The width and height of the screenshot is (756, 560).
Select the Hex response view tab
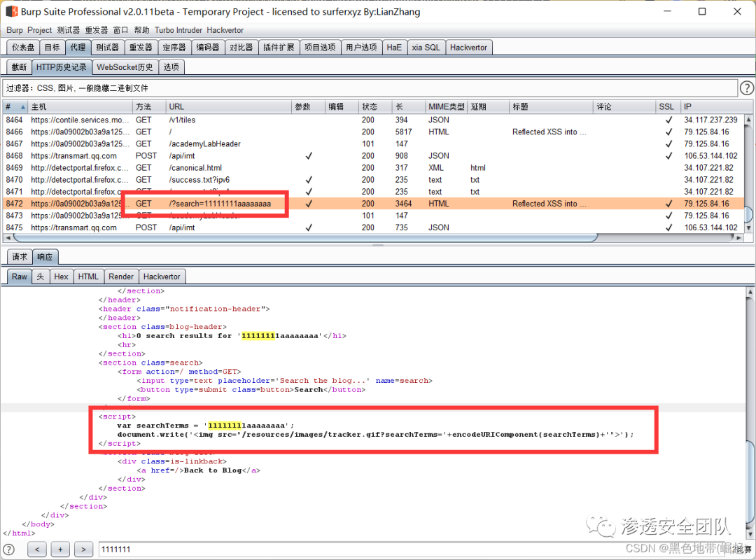point(61,277)
